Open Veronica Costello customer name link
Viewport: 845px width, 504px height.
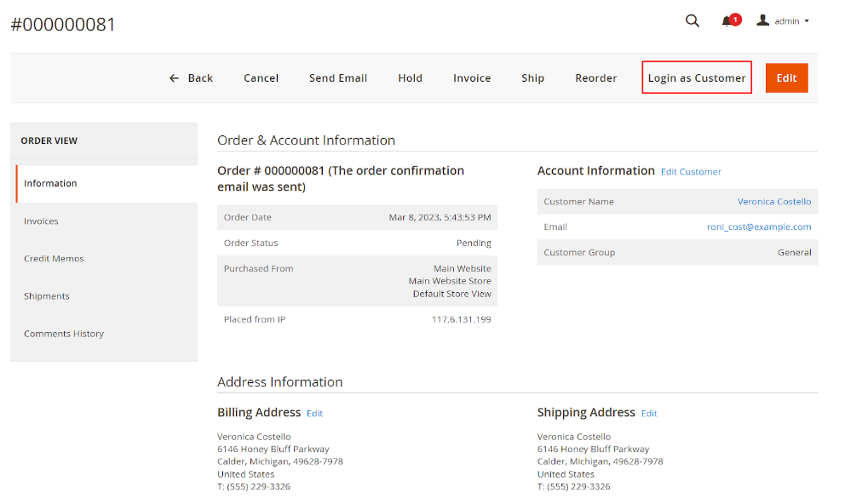(774, 202)
